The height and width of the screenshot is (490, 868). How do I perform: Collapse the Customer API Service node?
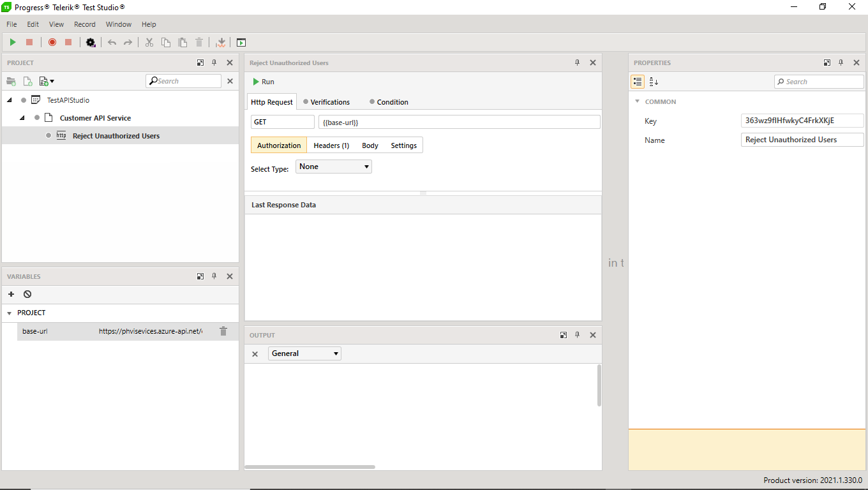[22, 118]
